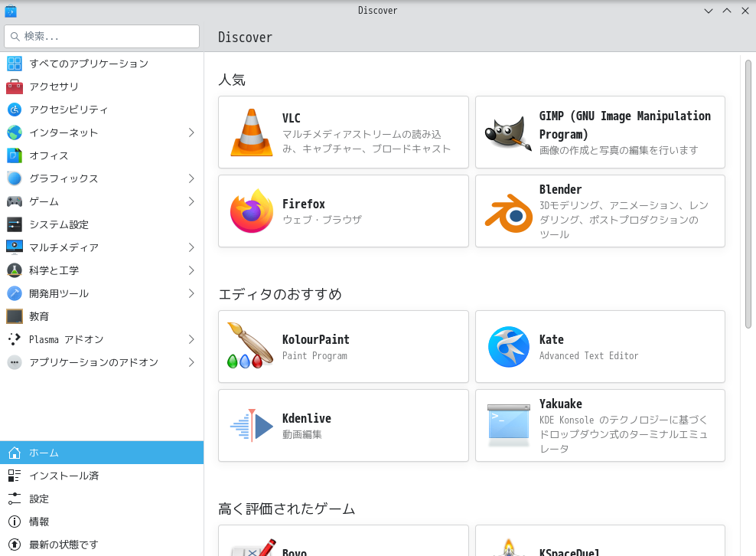The height and width of the screenshot is (556, 756).
Task: Click the Science and Engineering flask icon
Action: pyautogui.click(x=15, y=270)
